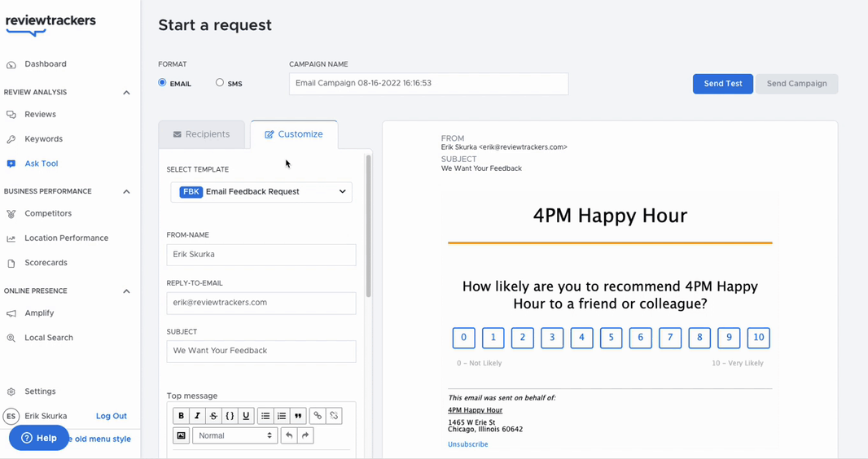Click the Settings gear icon

tap(11, 391)
